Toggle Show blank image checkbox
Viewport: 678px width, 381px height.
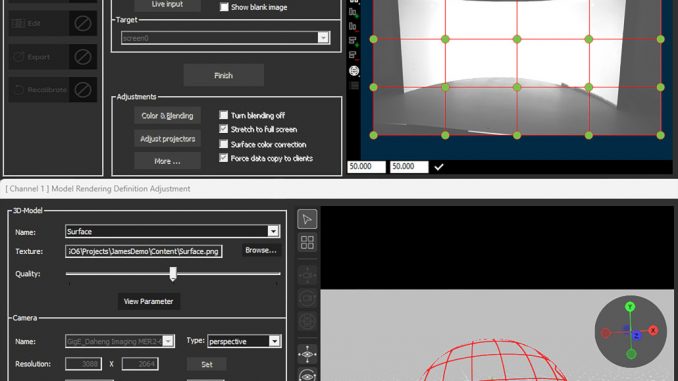coord(224,7)
